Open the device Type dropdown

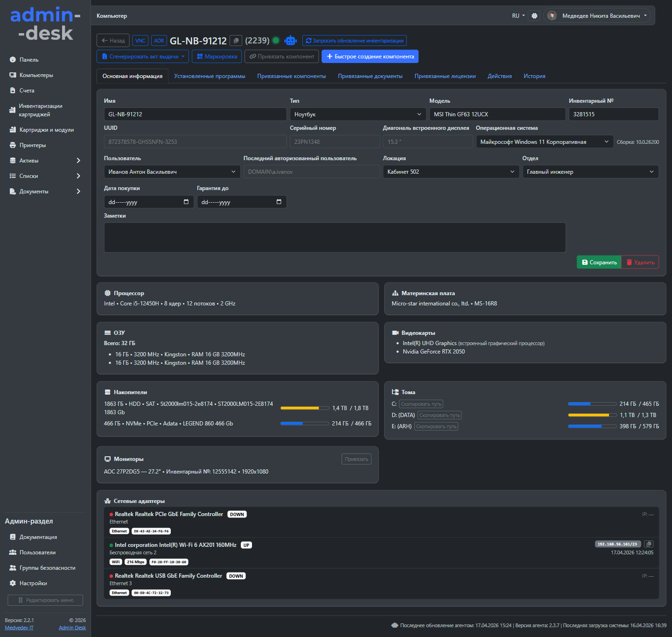pyautogui.click(x=358, y=114)
